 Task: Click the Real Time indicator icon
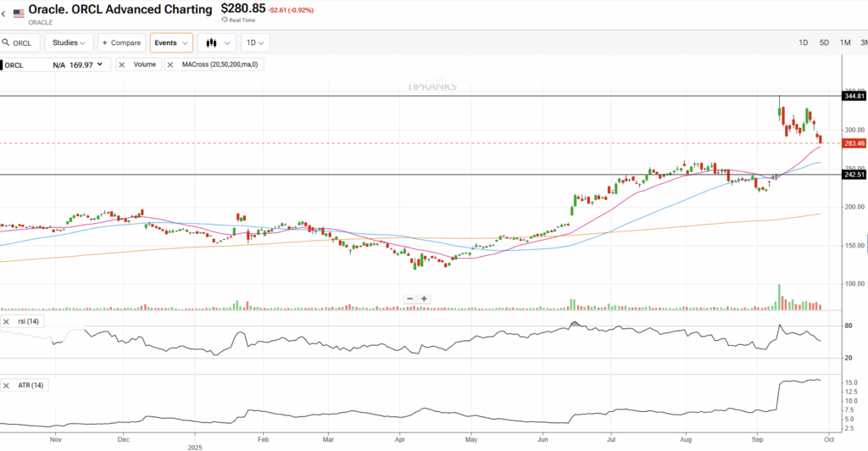[x=224, y=19]
